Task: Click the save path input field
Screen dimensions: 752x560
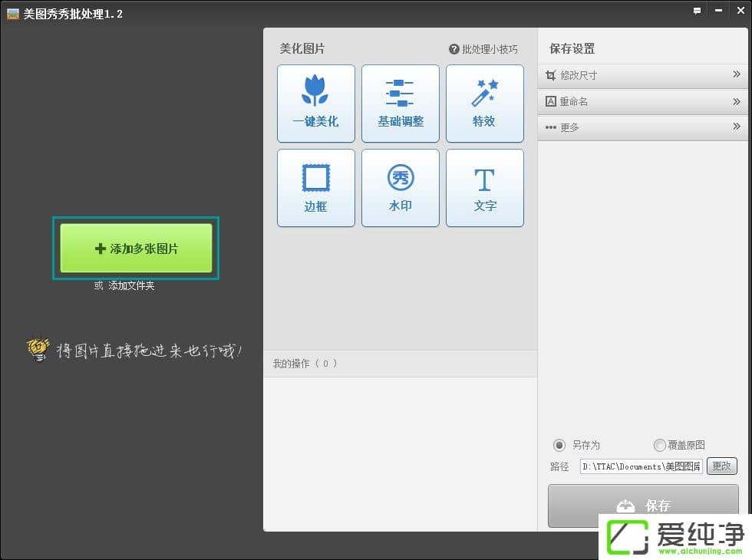Action: 641,466
